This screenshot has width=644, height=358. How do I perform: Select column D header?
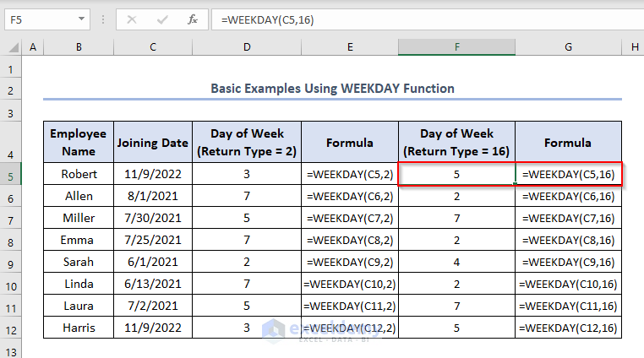click(x=247, y=47)
